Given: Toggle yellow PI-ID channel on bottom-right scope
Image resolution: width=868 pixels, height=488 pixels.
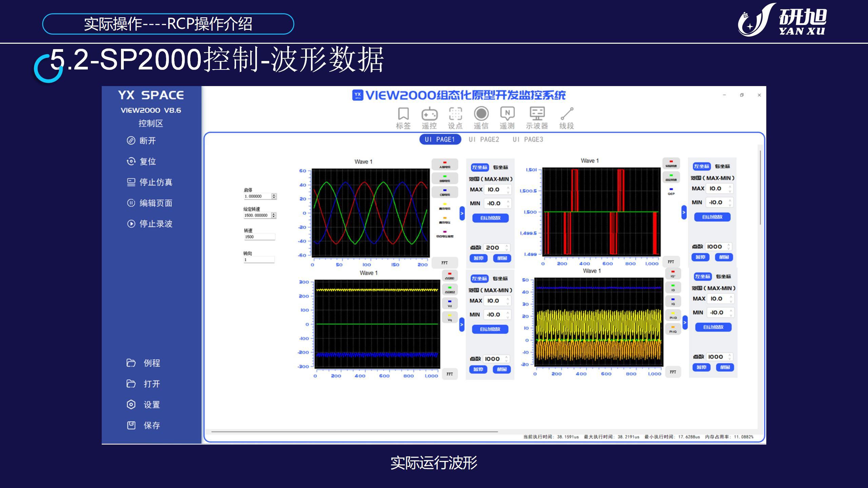Looking at the screenshot, I should [673, 316].
